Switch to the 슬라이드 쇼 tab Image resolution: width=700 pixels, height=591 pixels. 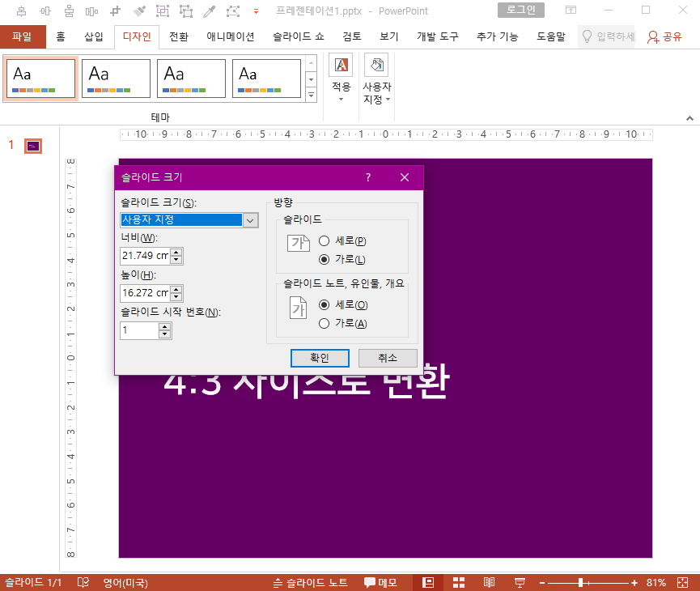click(x=299, y=36)
